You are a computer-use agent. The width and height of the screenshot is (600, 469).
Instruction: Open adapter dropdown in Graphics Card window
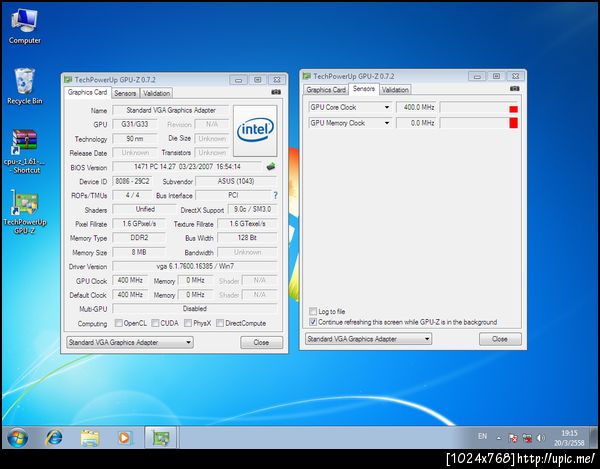tap(130, 342)
